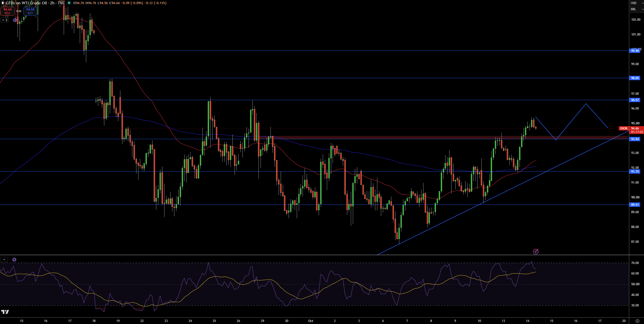The width and height of the screenshot is (644, 324).
Task: Click the TradingView logo
Action: tap(5, 312)
